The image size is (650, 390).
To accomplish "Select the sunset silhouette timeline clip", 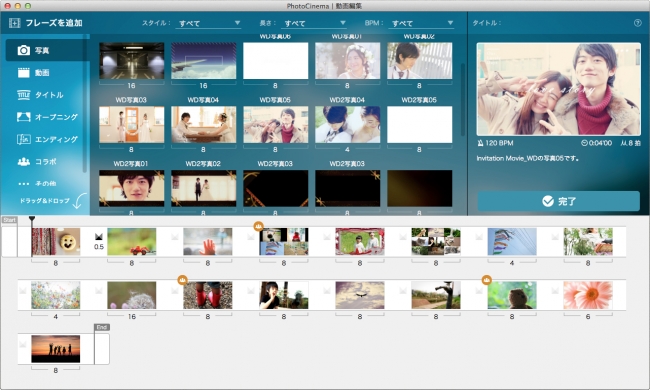I will 56,349.
